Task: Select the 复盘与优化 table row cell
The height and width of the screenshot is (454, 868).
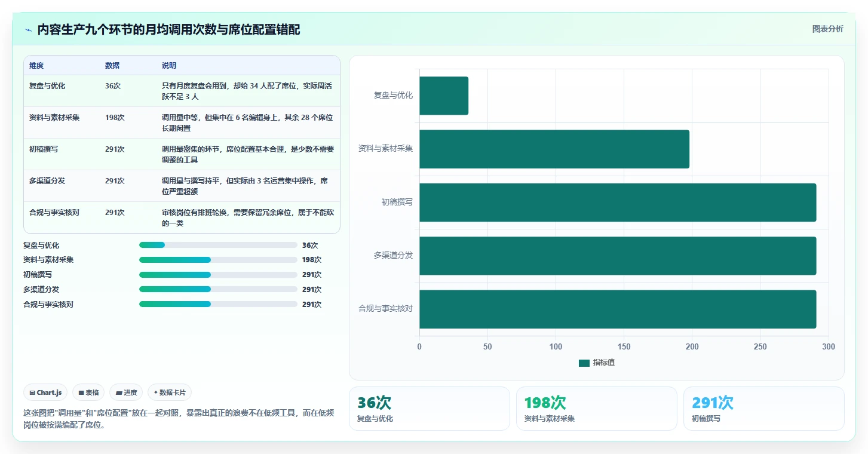Action: (x=47, y=86)
